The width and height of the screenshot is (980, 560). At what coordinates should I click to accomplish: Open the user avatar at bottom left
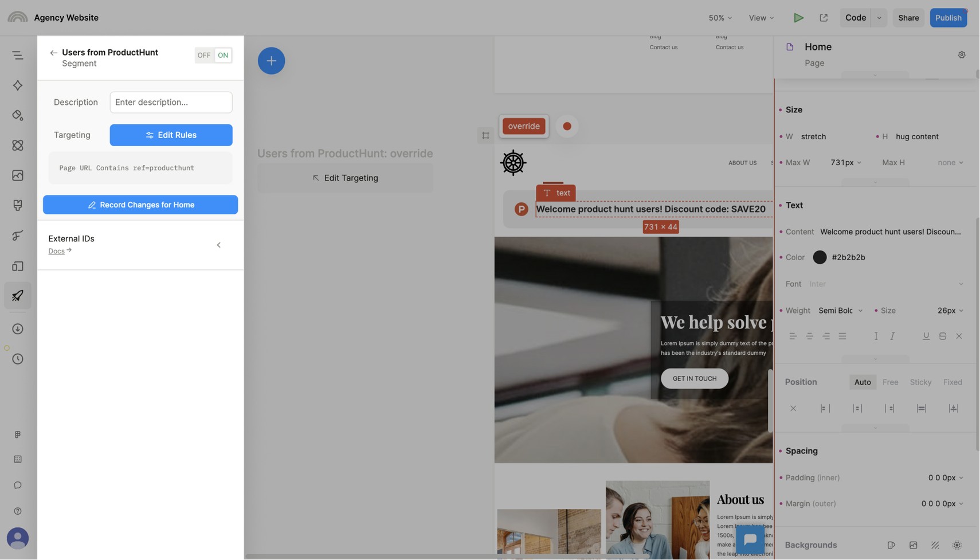click(x=18, y=539)
